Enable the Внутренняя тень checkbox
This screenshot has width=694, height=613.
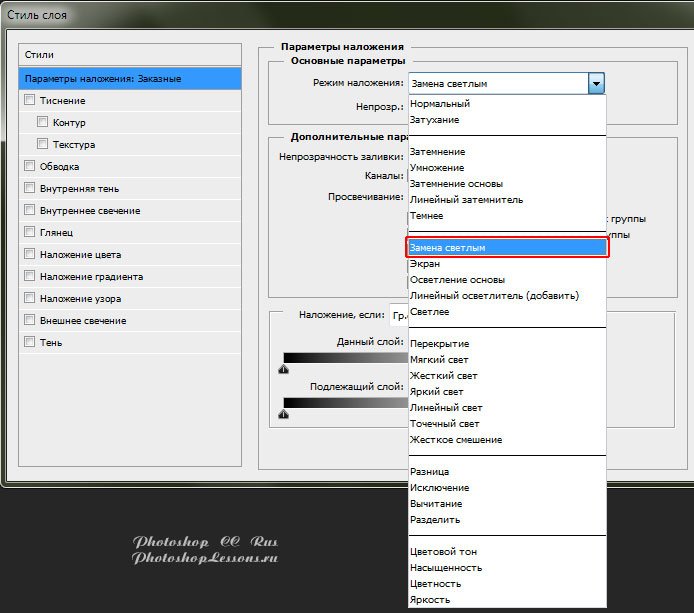pyautogui.click(x=29, y=188)
